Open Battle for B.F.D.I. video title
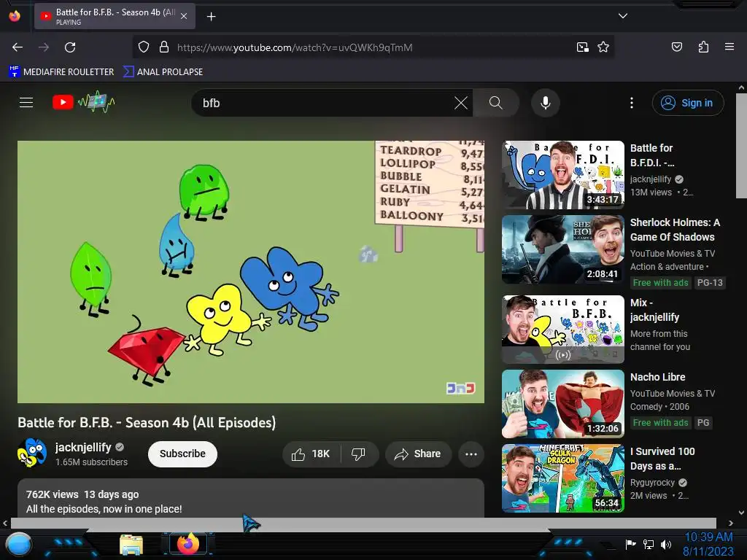747x560 pixels. (x=651, y=155)
